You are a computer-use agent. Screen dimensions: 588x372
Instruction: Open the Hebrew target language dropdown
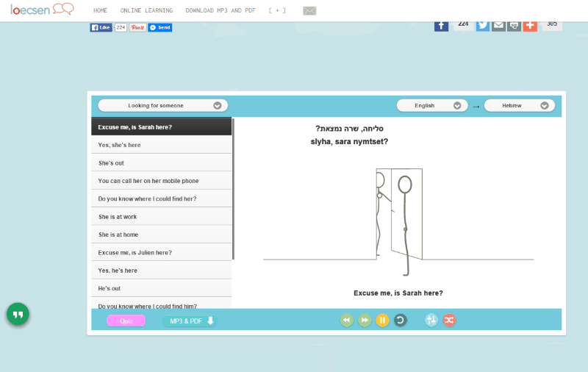tap(520, 106)
